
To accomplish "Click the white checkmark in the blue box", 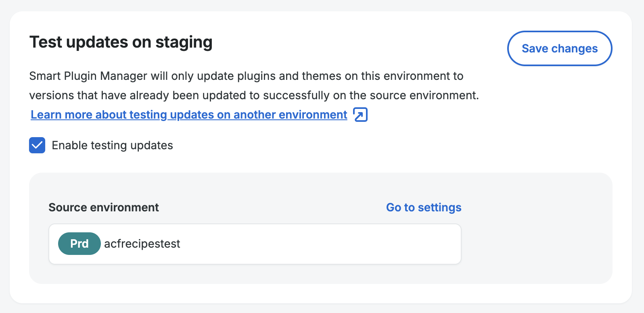I will pos(37,145).
